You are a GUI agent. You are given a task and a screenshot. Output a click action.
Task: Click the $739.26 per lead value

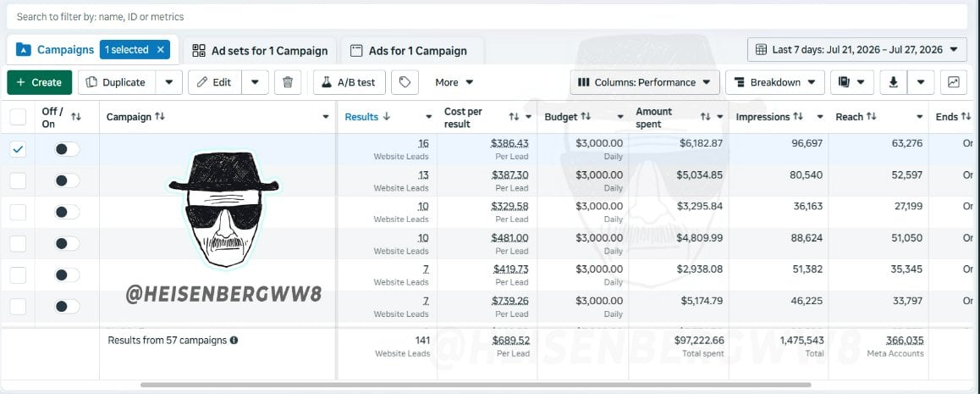[509, 301]
